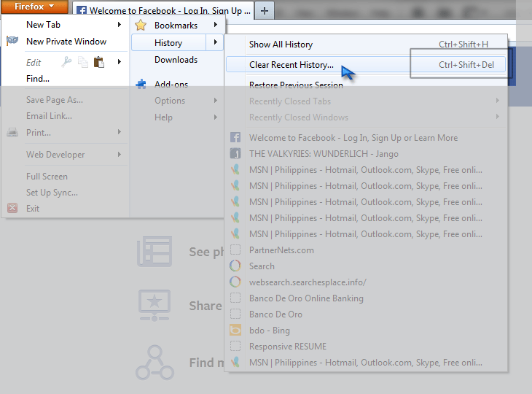Click the Bing favicon next to bdo
This screenshot has height=394, width=532.
coord(235,330)
